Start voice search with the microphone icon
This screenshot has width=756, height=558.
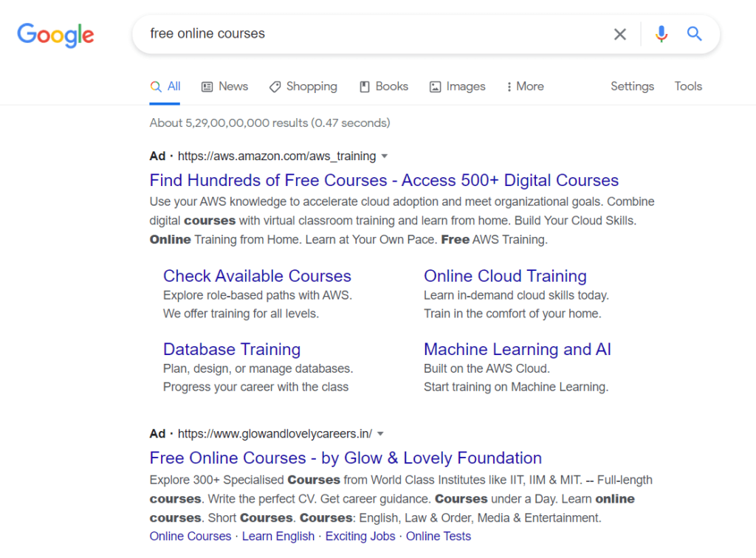tap(661, 34)
